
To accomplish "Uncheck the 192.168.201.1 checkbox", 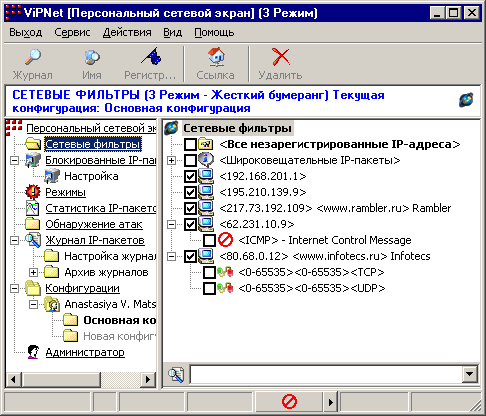I will (190, 176).
